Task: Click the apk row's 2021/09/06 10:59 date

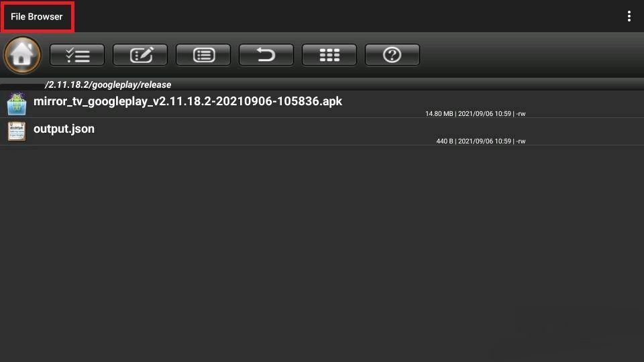Action: (x=484, y=114)
